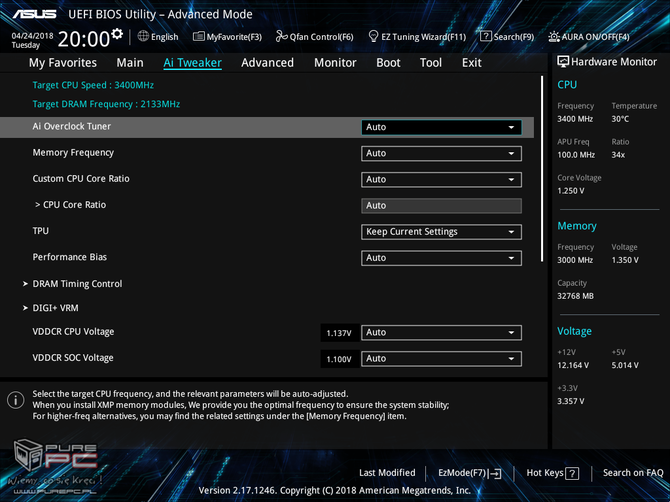This screenshot has height=502, width=670.
Task: Click the 5.014 V reading
Action: [x=625, y=365]
